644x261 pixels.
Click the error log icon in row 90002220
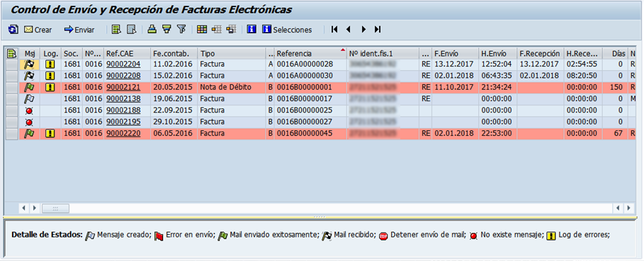(x=50, y=133)
